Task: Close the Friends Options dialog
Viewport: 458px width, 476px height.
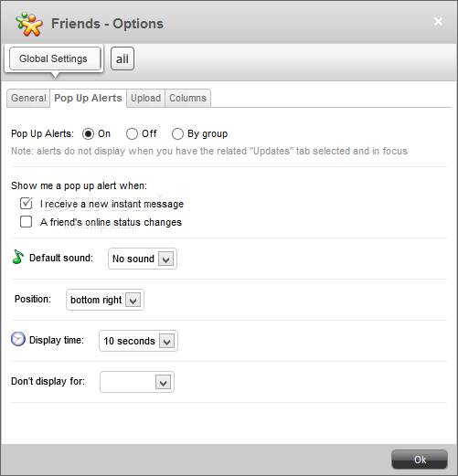Action: point(438,21)
